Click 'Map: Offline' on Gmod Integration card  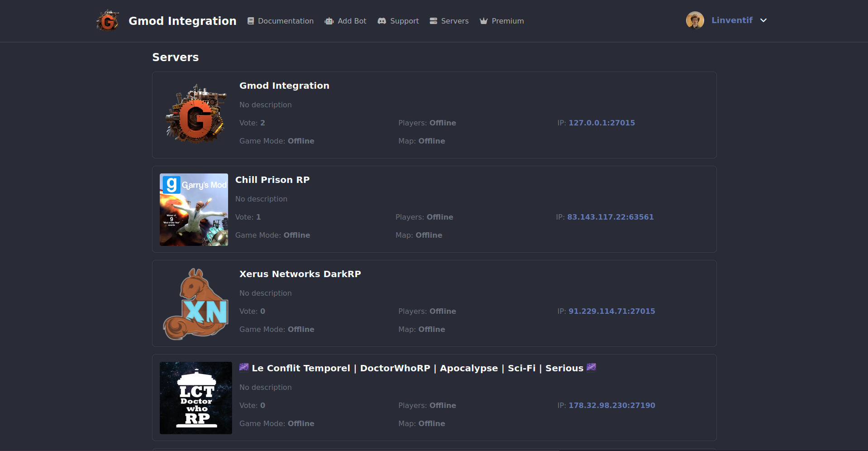(422, 141)
